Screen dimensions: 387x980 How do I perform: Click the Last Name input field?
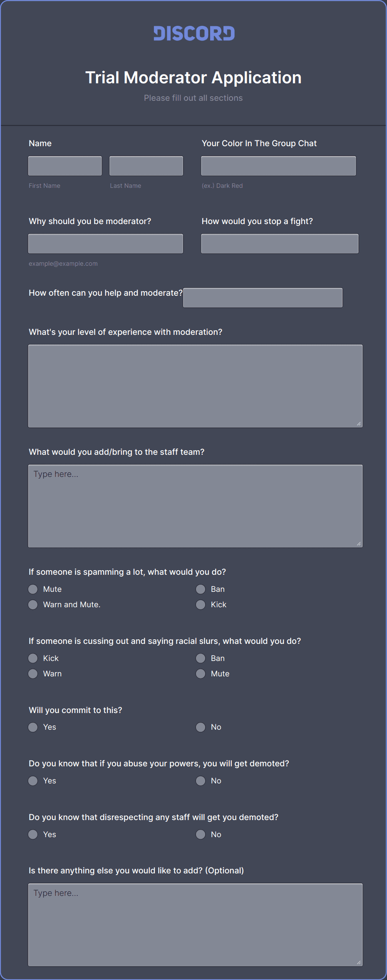click(x=146, y=166)
